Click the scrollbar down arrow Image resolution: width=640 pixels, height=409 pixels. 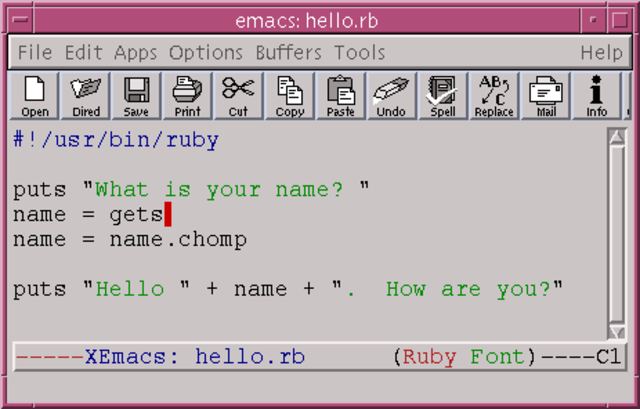[x=617, y=331]
